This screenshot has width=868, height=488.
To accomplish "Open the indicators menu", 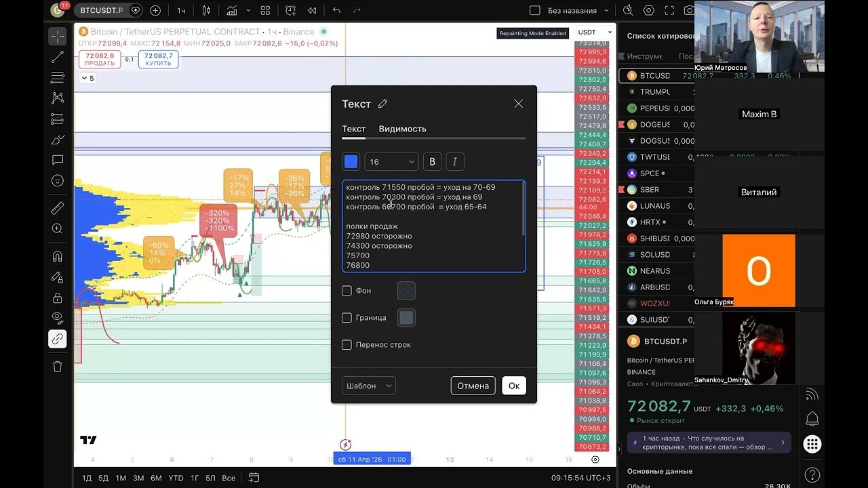I will click(x=233, y=10).
